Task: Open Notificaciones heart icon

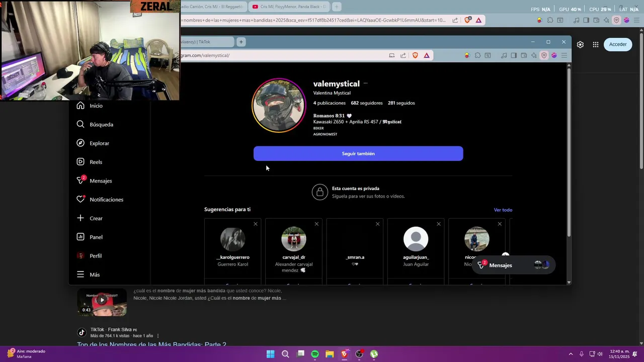Action: [x=80, y=200]
